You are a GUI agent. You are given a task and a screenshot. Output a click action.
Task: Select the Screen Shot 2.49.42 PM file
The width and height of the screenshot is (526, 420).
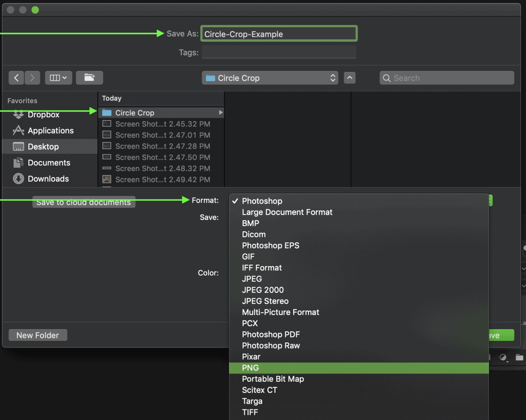[x=161, y=179]
